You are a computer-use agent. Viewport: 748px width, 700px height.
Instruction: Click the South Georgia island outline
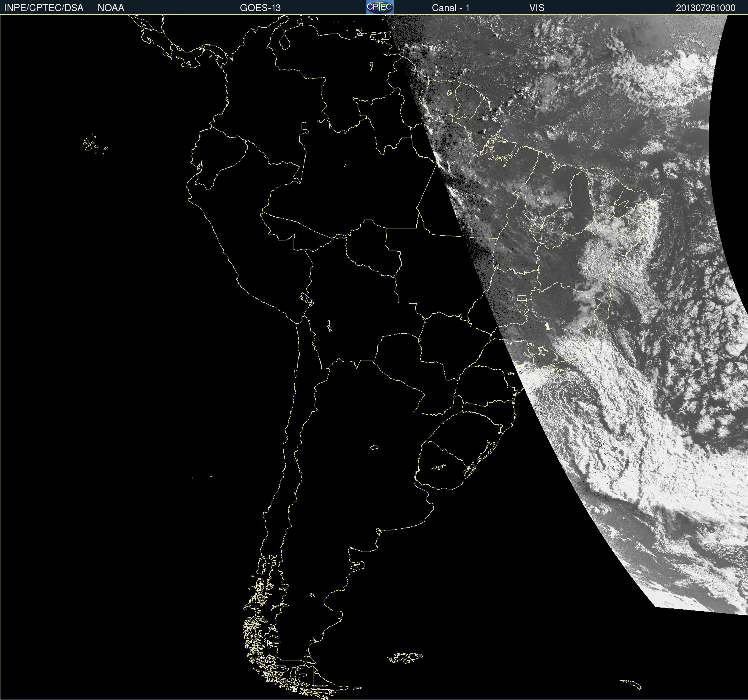click(631, 684)
